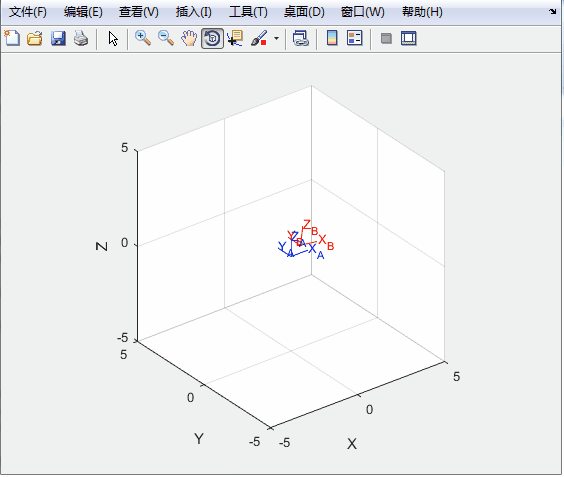This screenshot has width=564, height=477.
Task: Click the red Z_B frame label
Action: [x=311, y=227]
